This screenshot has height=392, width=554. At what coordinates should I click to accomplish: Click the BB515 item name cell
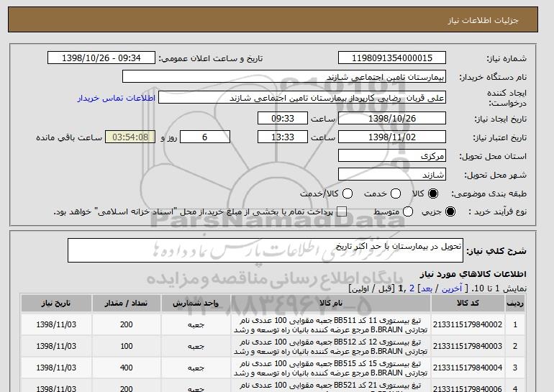(331, 368)
